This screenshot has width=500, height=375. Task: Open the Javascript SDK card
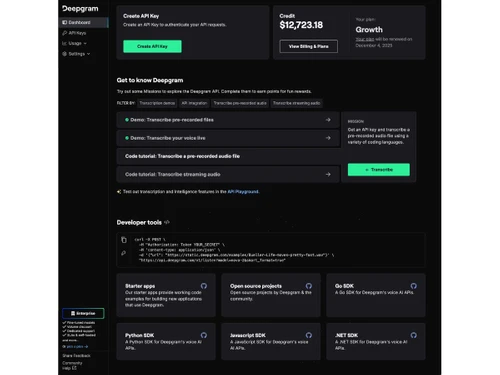point(271,341)
